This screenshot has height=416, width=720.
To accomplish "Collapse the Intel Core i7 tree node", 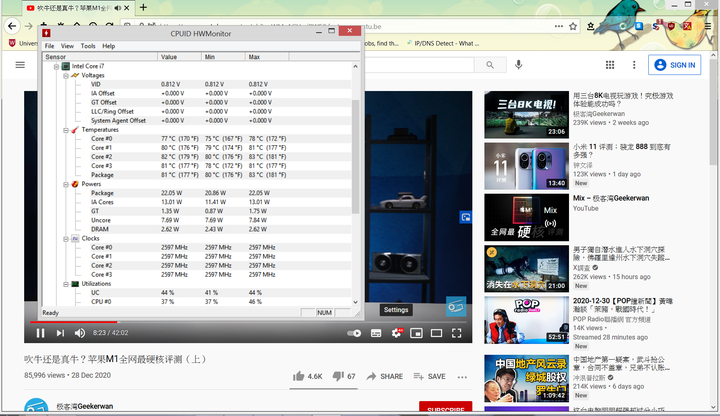I will pos(56,67).
